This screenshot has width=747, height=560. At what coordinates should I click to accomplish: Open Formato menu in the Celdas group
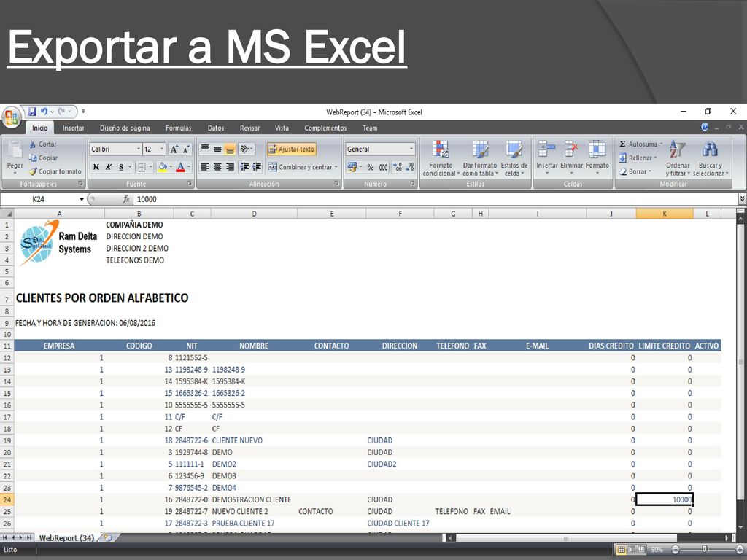(x=597, y=157)
